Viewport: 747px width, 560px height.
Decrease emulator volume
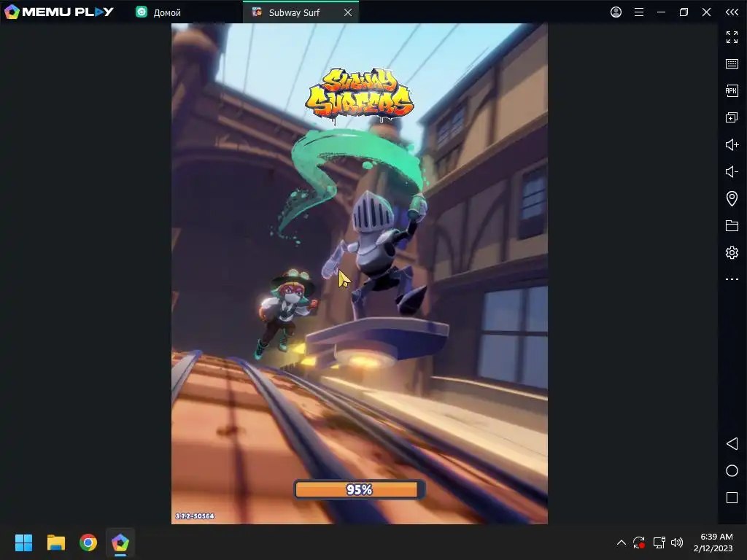point(732,171)
